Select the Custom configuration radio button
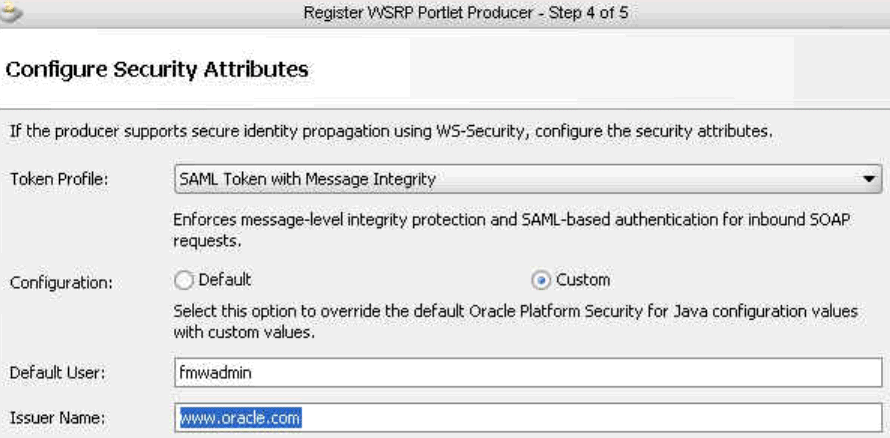 (x=541, y=280)
